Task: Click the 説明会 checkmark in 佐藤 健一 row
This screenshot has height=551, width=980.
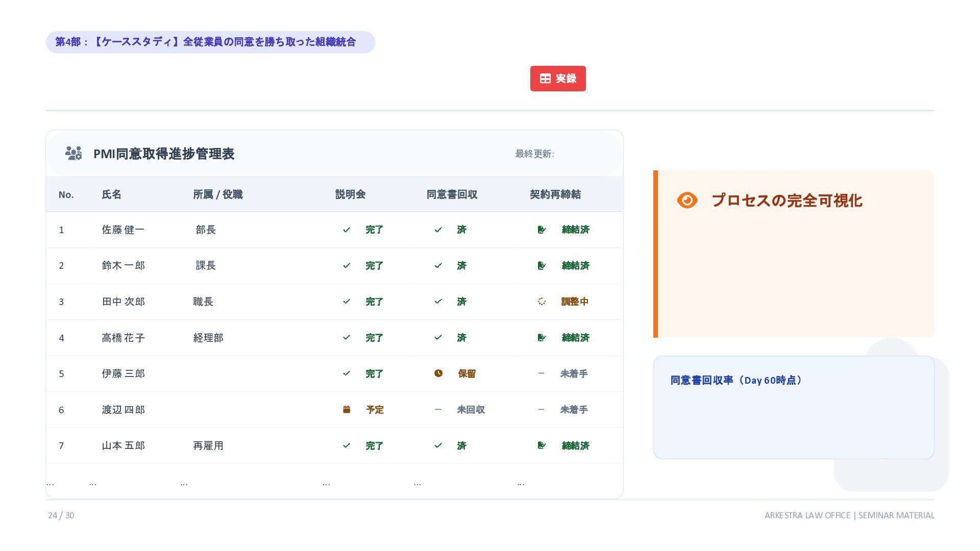Action: [347, 230]
